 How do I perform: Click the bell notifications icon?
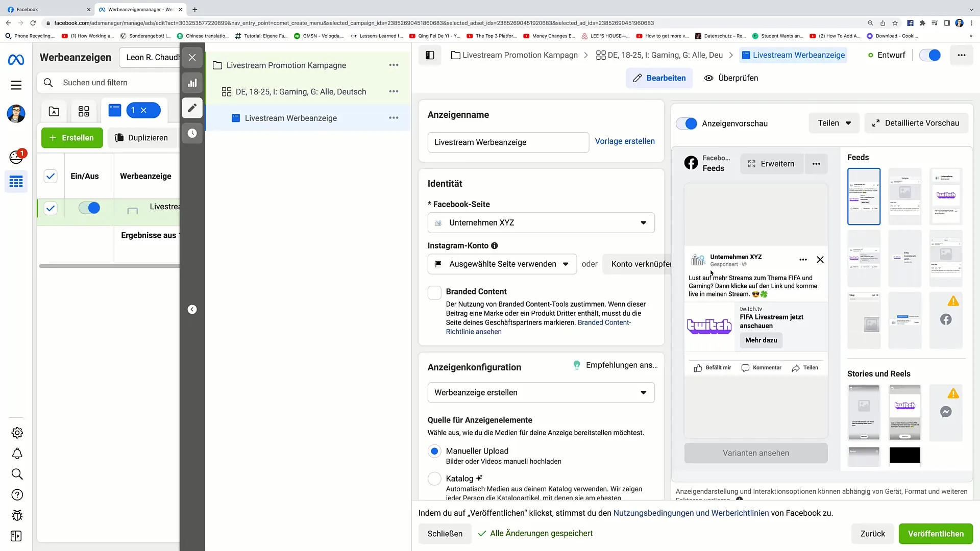17,454
